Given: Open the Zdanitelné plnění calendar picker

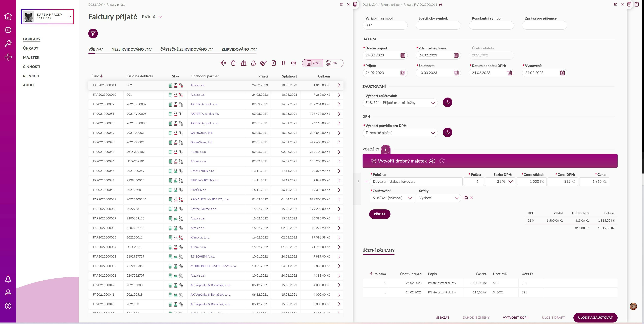Looking at the screenshot, I should click(x=456, y=55).
